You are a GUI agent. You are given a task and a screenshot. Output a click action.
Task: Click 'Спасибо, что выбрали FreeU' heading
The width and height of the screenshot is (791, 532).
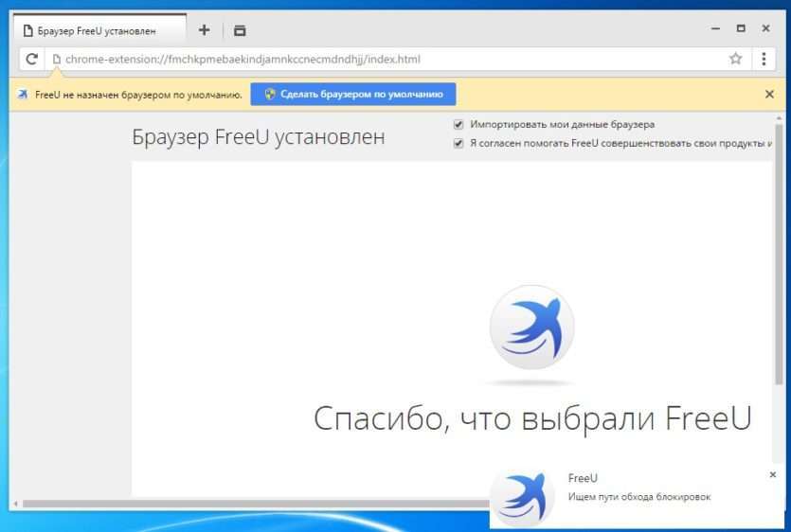pos(532,418)
